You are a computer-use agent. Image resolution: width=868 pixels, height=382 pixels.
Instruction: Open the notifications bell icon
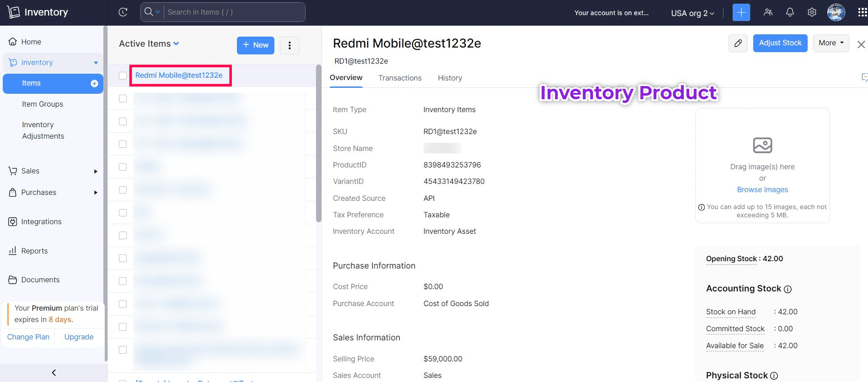pyautogui.click(x=790, y=12)
